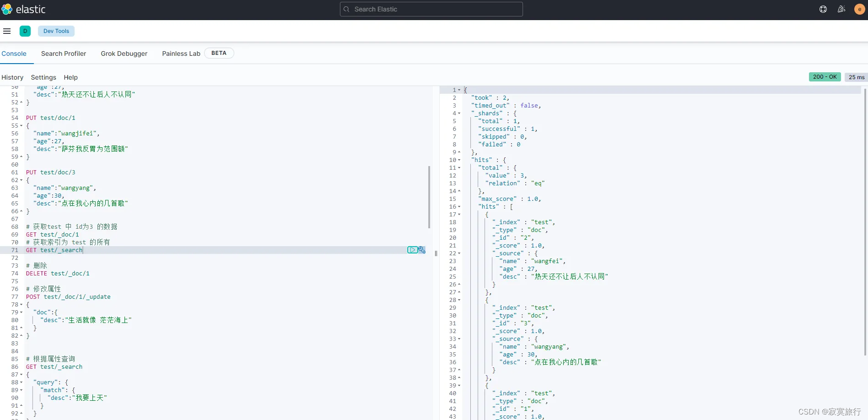Open the wrench request options icon
Viewport: 868px width, 420px height.
(x=422, y=250)
